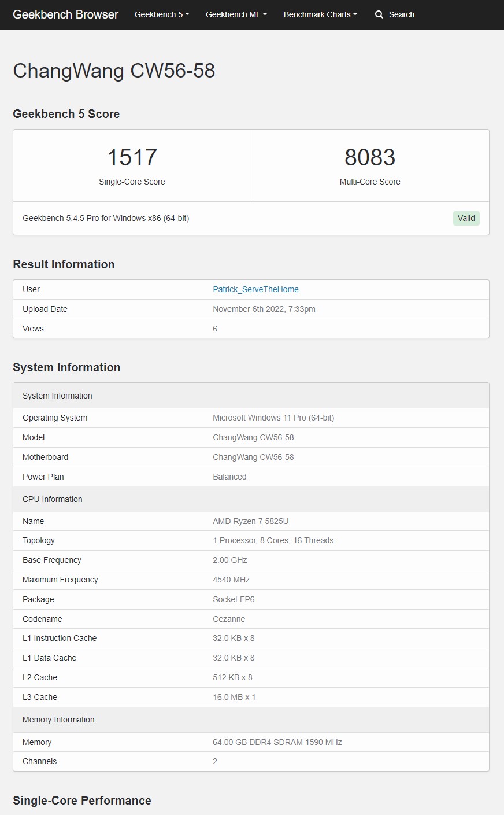Image resolution: width=504 pixels, height=815 pixels.
Task: Click the Geekbench 5.4.5 Pro version text
Action: coord(106,218)
